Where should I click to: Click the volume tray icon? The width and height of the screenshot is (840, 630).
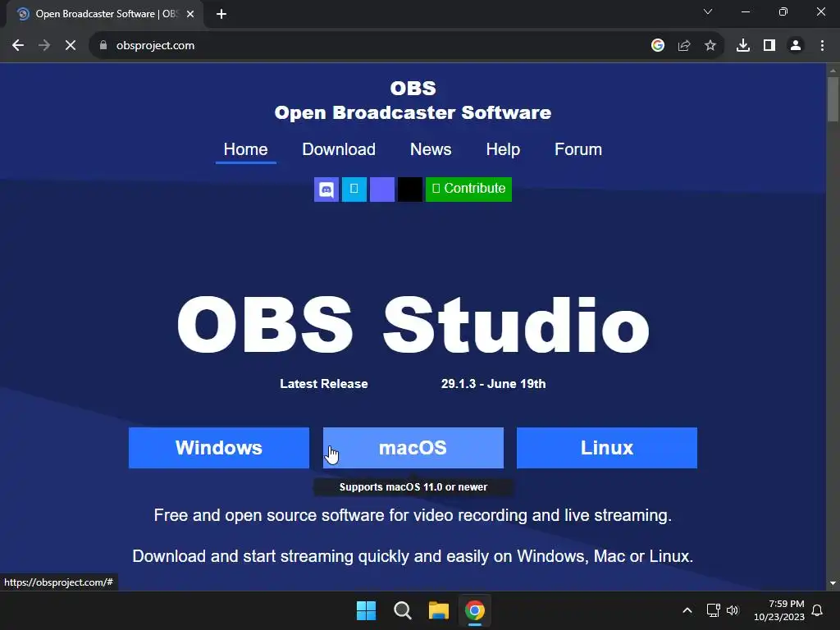[x=733, y=610]
